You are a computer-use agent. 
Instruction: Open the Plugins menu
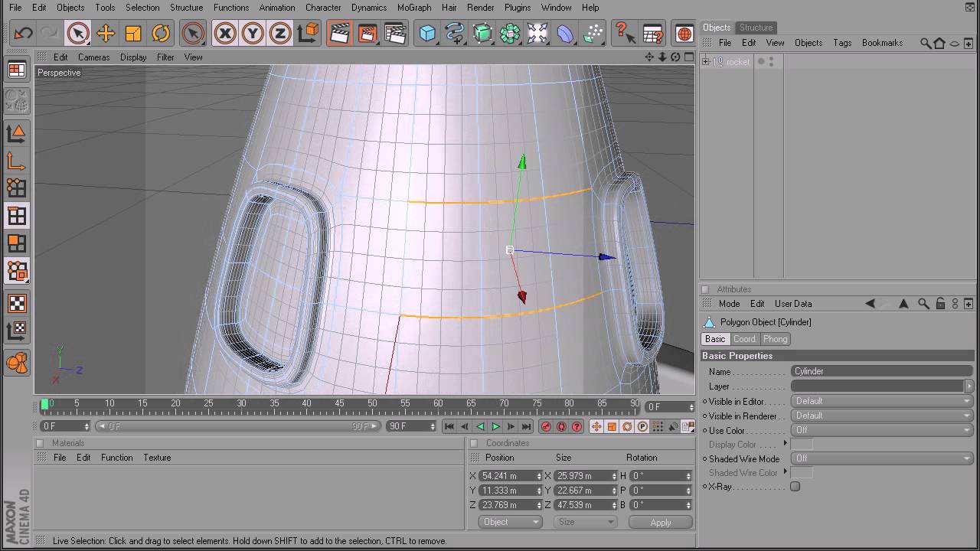click(518, 8)
